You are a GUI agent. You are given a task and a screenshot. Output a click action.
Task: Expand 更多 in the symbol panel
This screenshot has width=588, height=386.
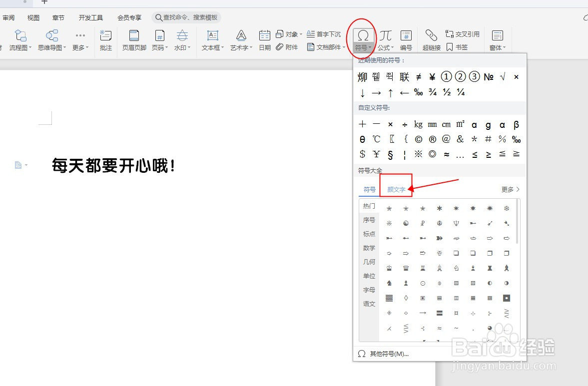point(507,189)
